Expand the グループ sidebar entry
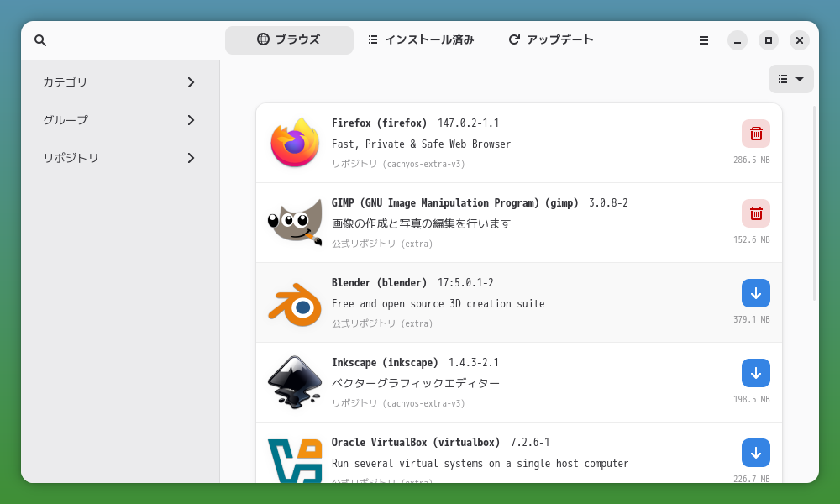840x504 pixels. coord(120,120)
